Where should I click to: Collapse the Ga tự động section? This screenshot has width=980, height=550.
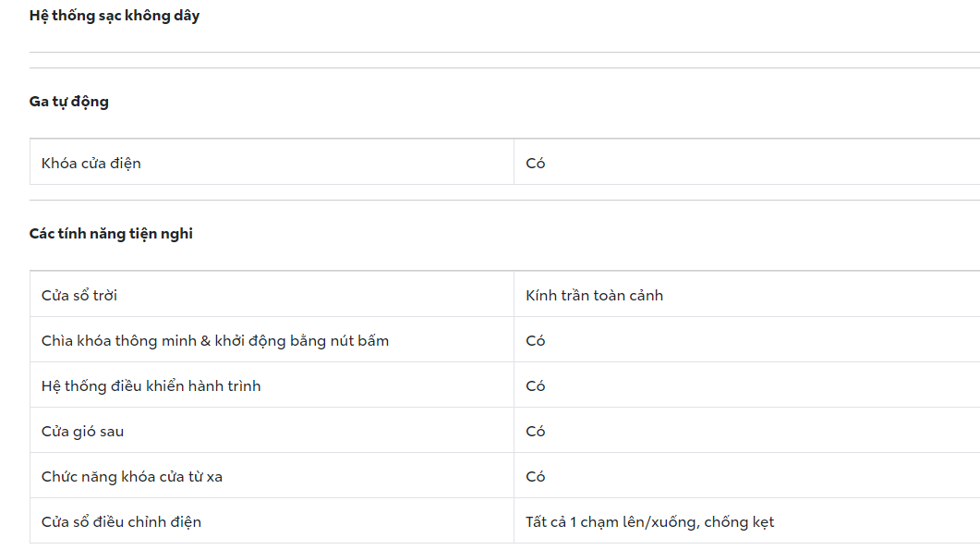tap(69, 102)
